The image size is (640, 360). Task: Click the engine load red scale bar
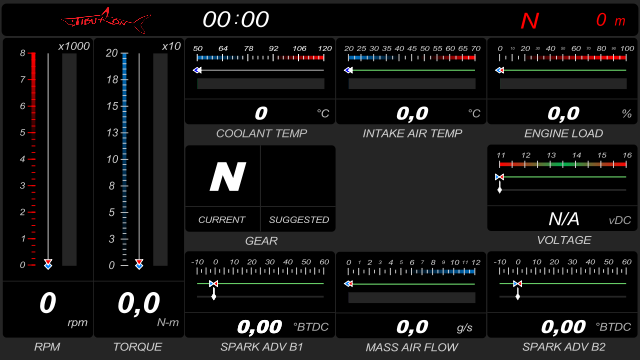(563, 58)
